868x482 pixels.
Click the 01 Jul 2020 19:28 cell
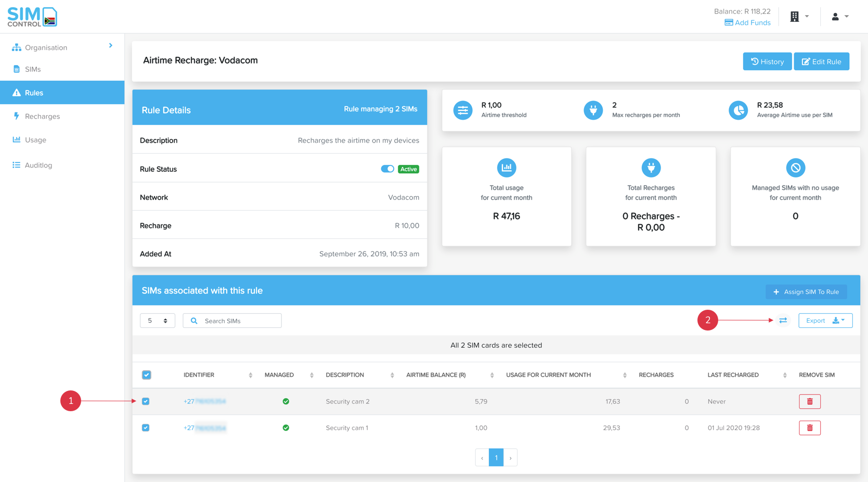coord(733,428)
